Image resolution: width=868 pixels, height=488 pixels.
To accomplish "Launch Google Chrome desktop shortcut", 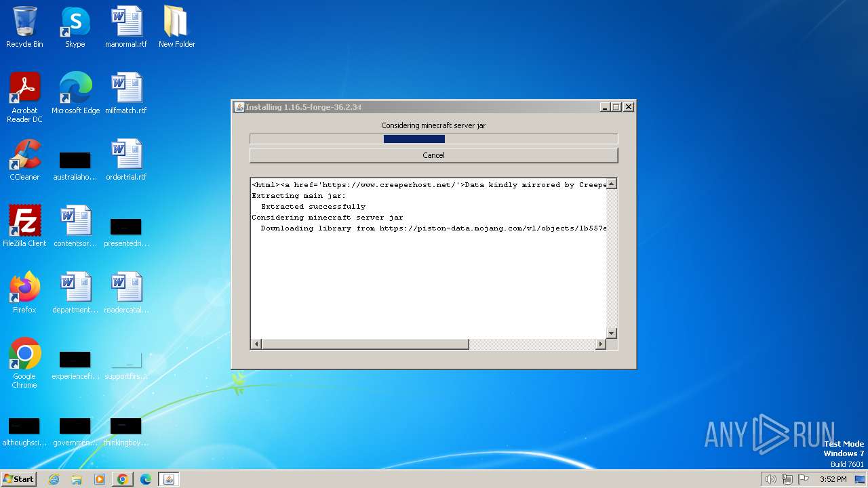I will 24,363.
